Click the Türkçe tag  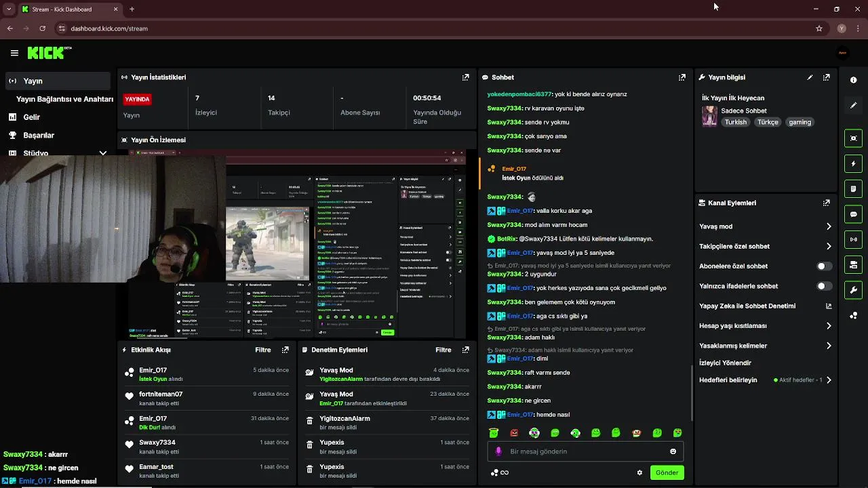click(768, 122)
